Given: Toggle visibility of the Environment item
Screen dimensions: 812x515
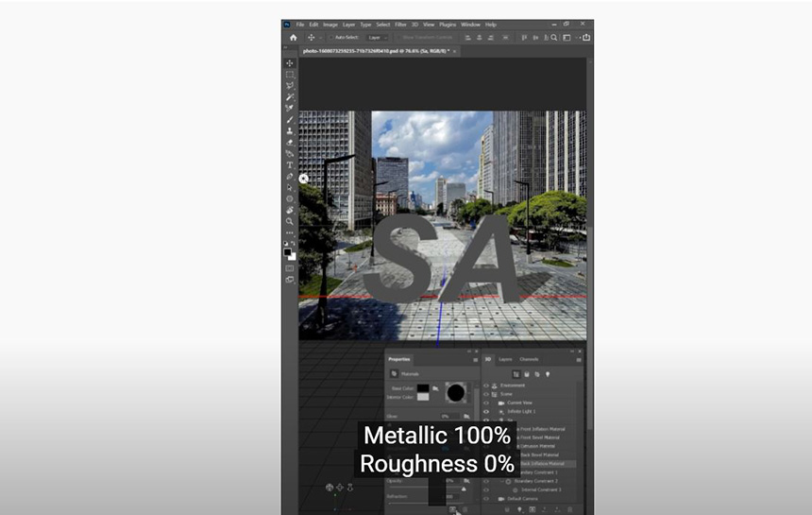Looking at the screenshot, I should tap(487, 386).
